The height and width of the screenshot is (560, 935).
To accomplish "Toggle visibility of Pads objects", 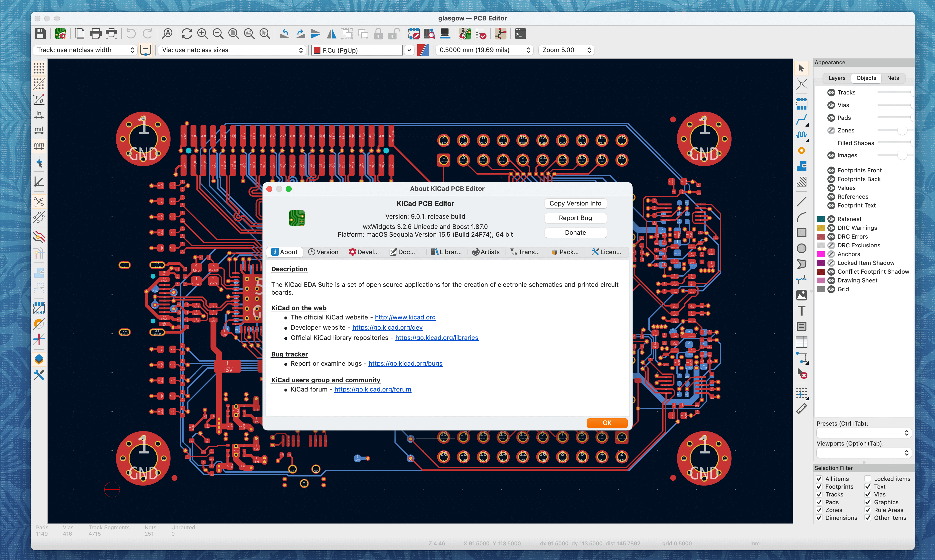I will (x=831, y=118).
